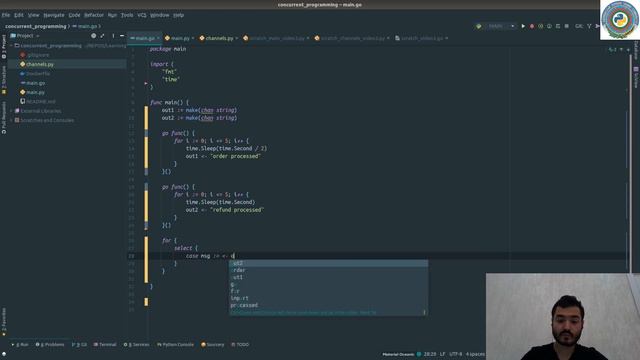Click the Run button in the toolbar
Screen dimensions: 640x360
pyautogui.click(x=523, y=26)
